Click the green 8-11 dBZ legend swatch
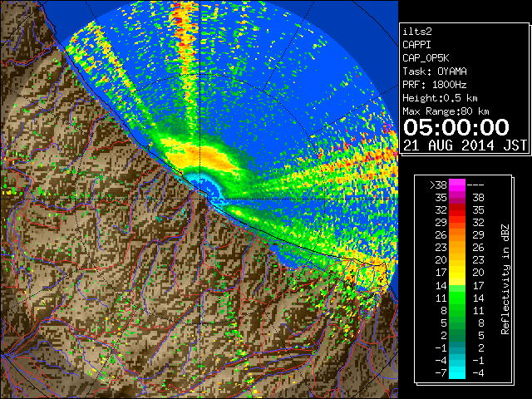The height and width of the screenshot is (399, 532). click(457, 310)
